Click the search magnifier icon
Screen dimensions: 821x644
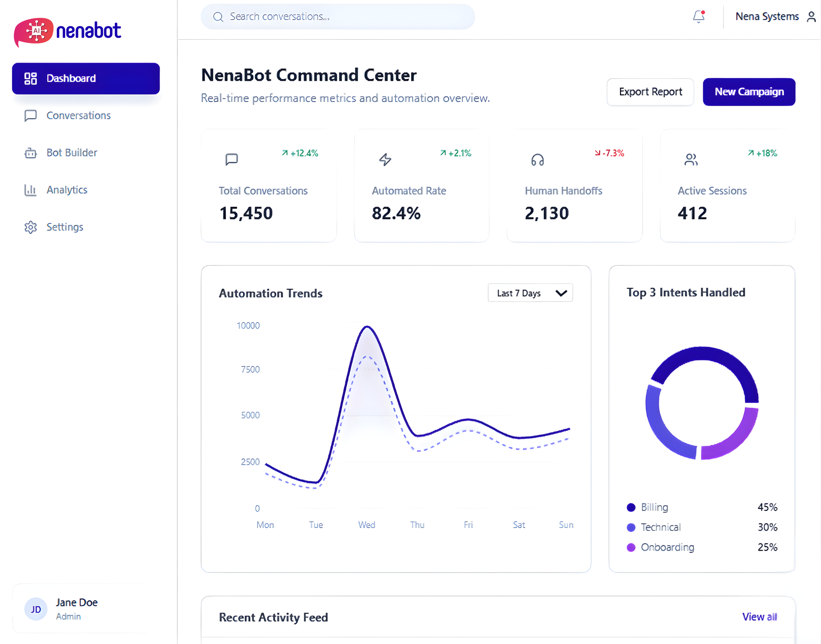pyautogui.click(x=218, y=17)
